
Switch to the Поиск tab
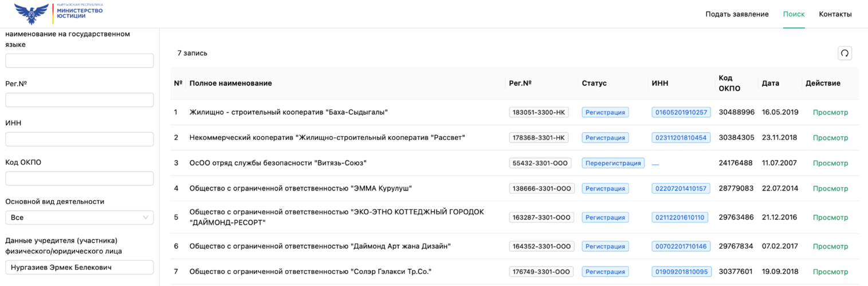click(794, 14)
